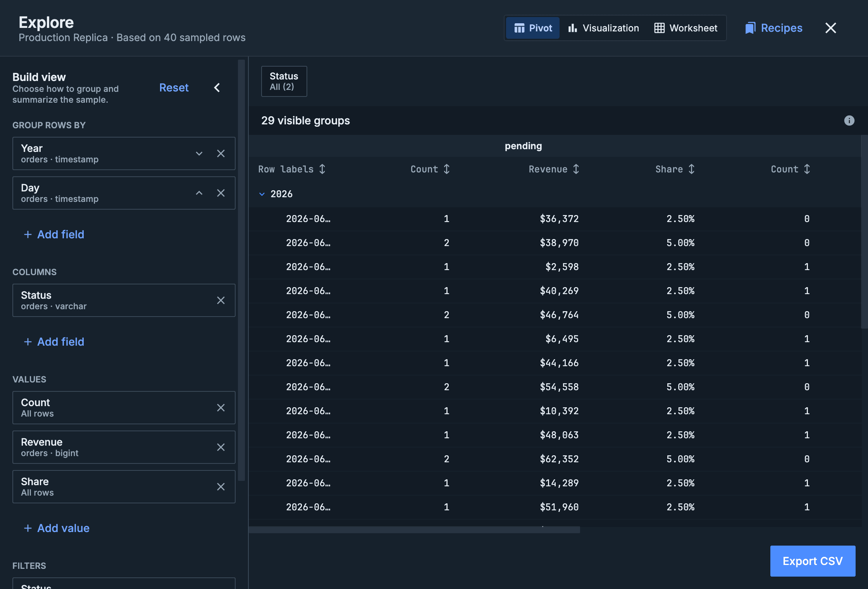Close the Explore dialog with X
868x589 pixels.
tap(830, 28)
